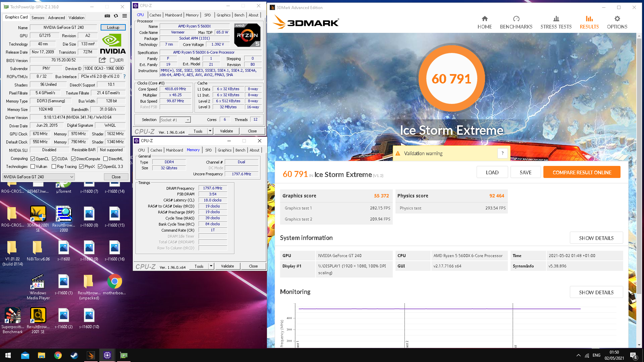Open 3DMark Home icon
This screenshot has height=362, width=644.
point(485,19)
